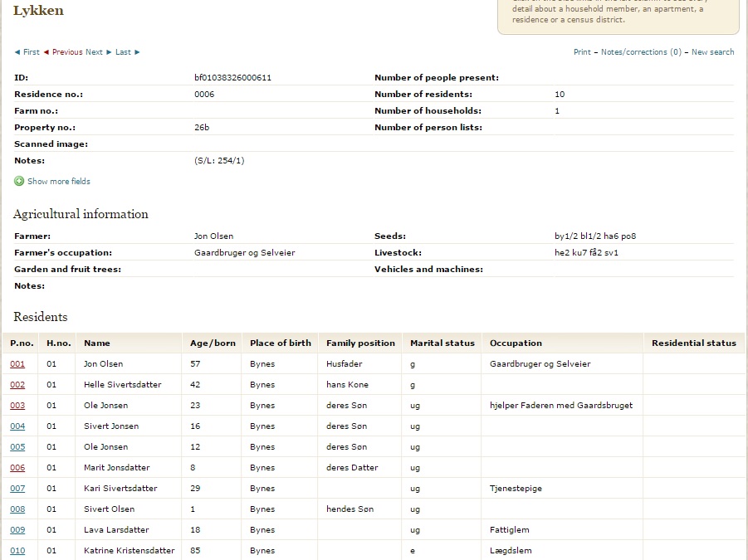Open Notes/corrections (0)
748x560 pixels.
641,52
